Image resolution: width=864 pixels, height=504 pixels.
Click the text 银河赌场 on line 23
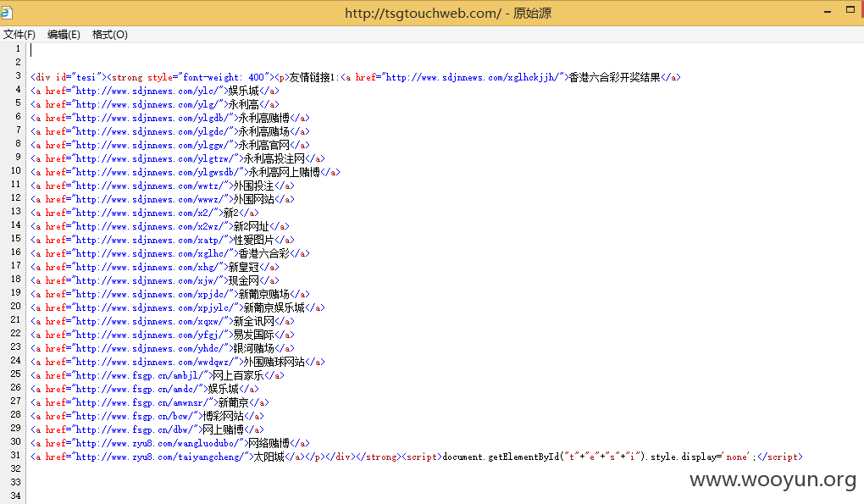pyautogui.click(x=253, y=348)
